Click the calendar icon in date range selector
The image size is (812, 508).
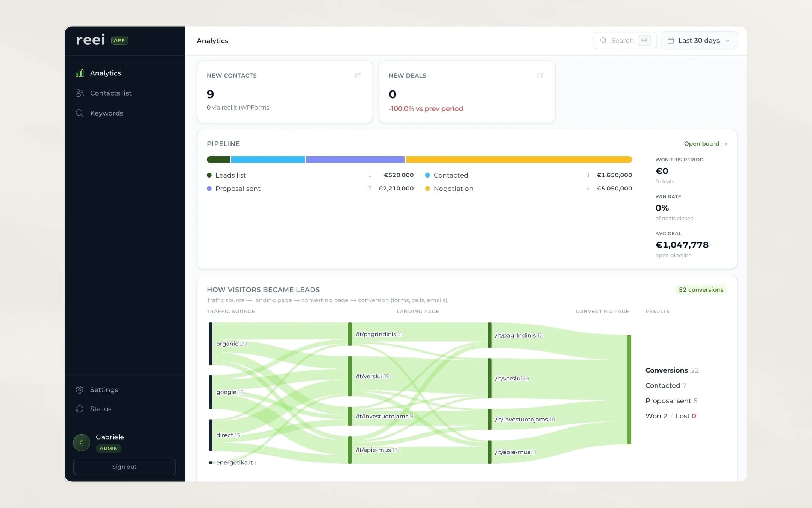(x=670, y=40)
